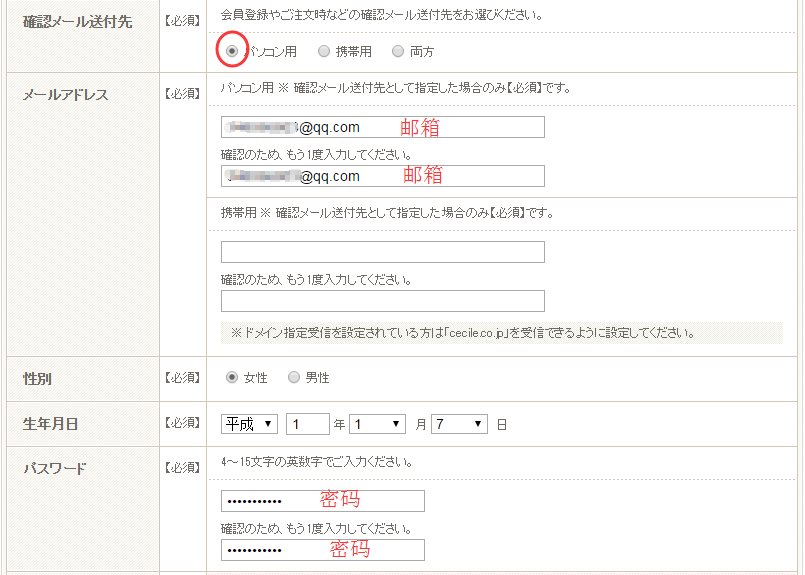Select the パソコン用 radio button
This screenshot has height=575, width=805.
[x=232, y=51]
